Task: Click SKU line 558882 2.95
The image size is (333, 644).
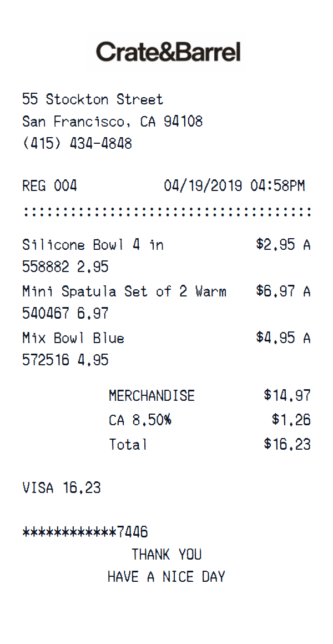Action: point(65,267)
